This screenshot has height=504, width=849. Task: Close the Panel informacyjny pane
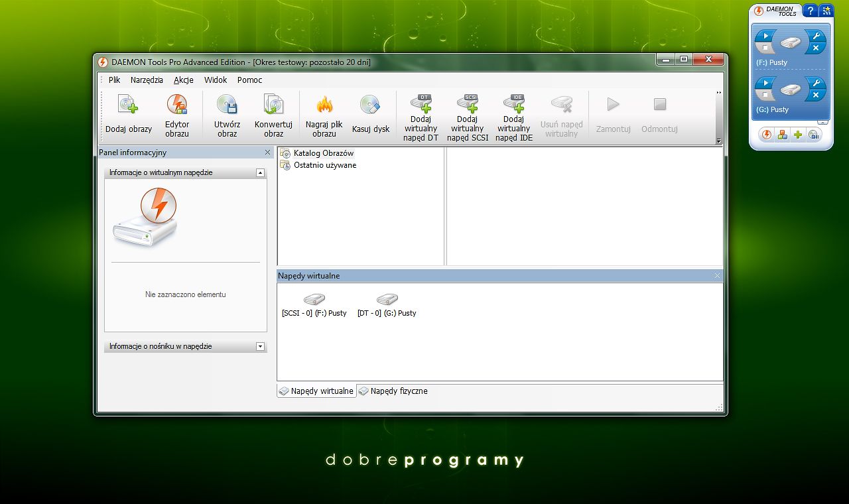pos(267,153)
